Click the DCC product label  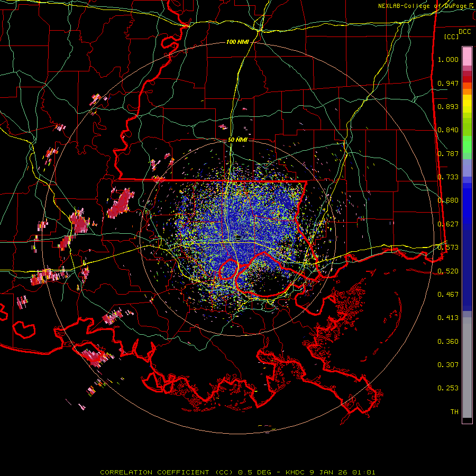click(x=465, y=32)
